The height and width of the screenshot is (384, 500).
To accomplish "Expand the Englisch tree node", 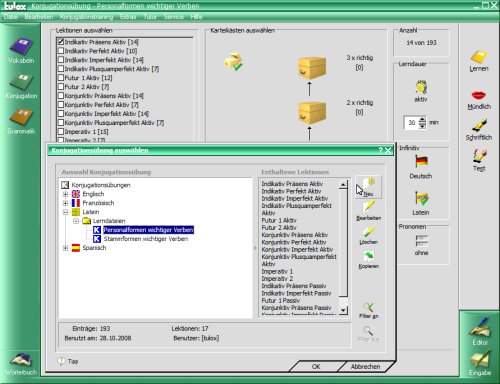I will coord(65,194).
